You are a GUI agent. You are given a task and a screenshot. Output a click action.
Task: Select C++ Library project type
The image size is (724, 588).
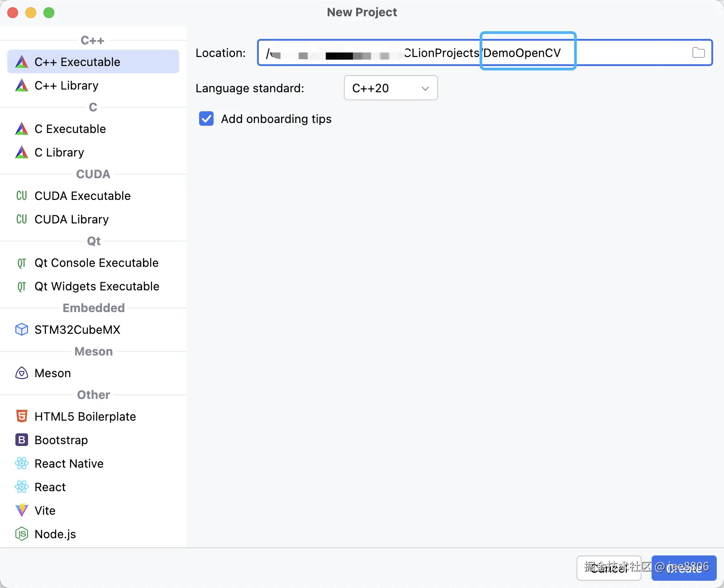pyautogui.click(x=66, y=85)
